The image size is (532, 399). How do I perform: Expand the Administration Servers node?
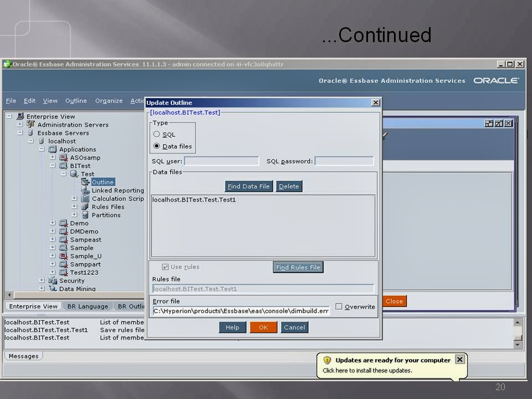[20, 125]
